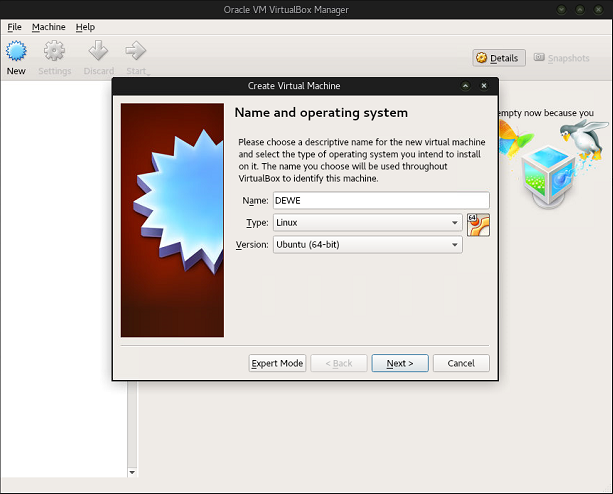
Task: Click the Name field containing DEWE
Action: 381,200
